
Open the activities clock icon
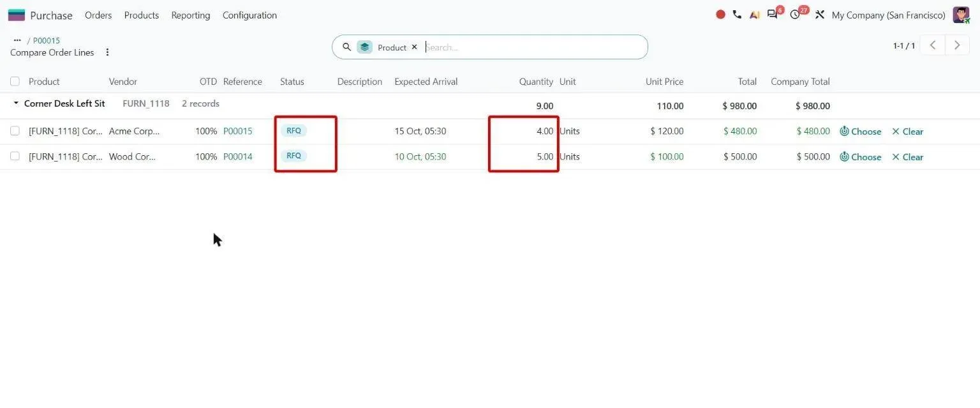tap(795, 15)
